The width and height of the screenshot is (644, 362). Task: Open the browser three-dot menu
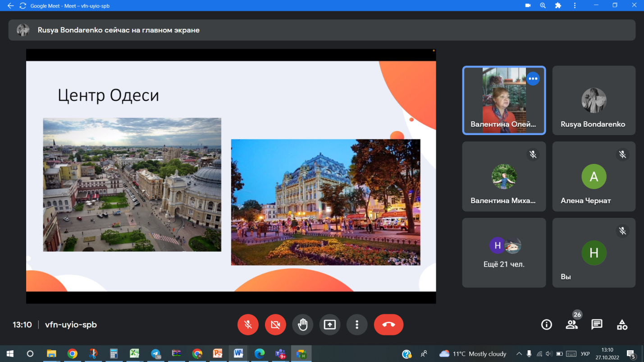pyautogui.click(x=575, y=6)
